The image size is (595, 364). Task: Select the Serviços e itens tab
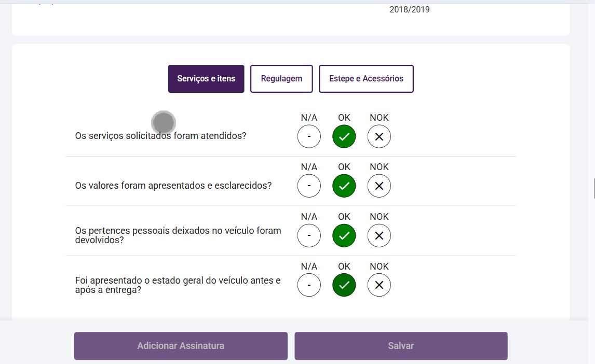tap(206, 79)
